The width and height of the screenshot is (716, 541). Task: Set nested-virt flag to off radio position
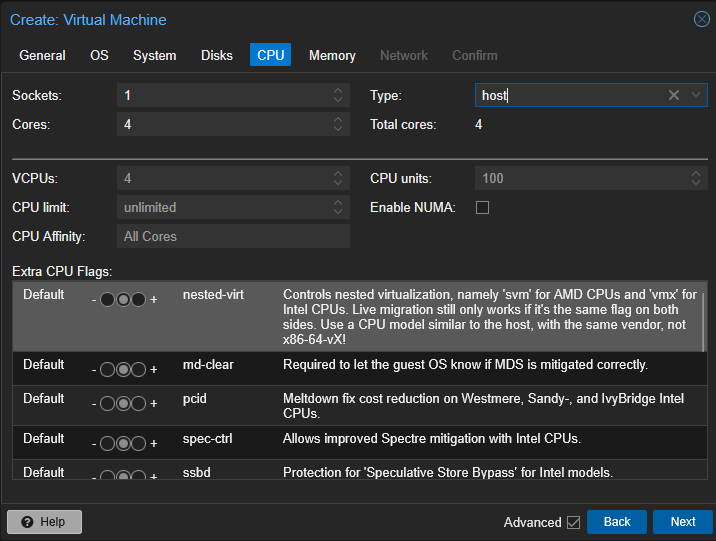point(107,300)
